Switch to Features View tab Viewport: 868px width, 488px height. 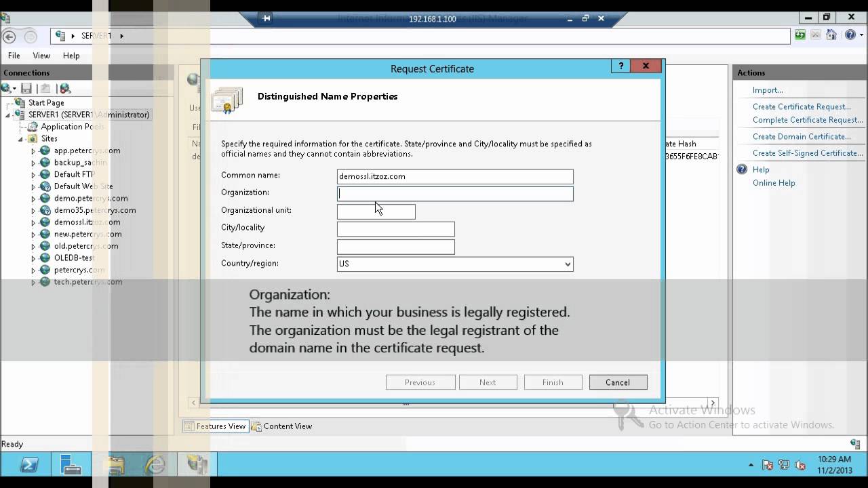click(215, 426)
